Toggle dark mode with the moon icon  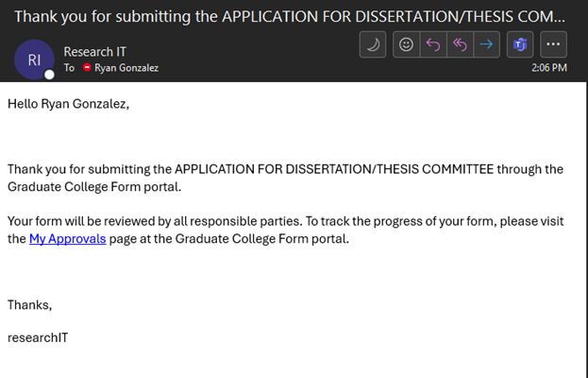pos(373,44)
